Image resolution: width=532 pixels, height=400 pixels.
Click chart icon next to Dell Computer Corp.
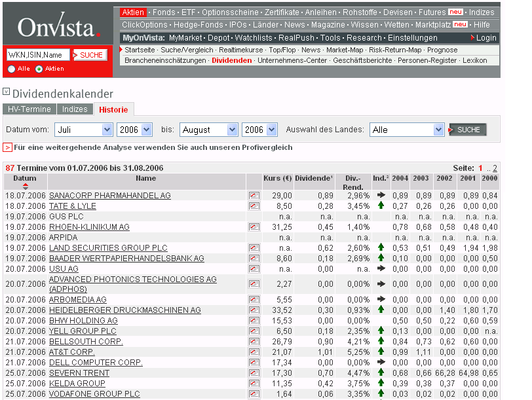(254, 363)
